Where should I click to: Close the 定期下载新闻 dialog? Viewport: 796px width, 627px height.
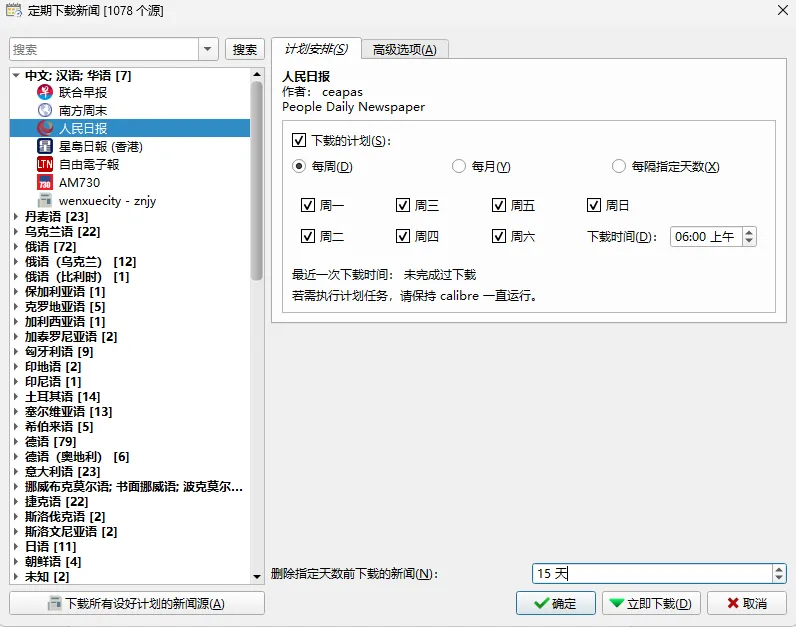(x=783, y=10)
